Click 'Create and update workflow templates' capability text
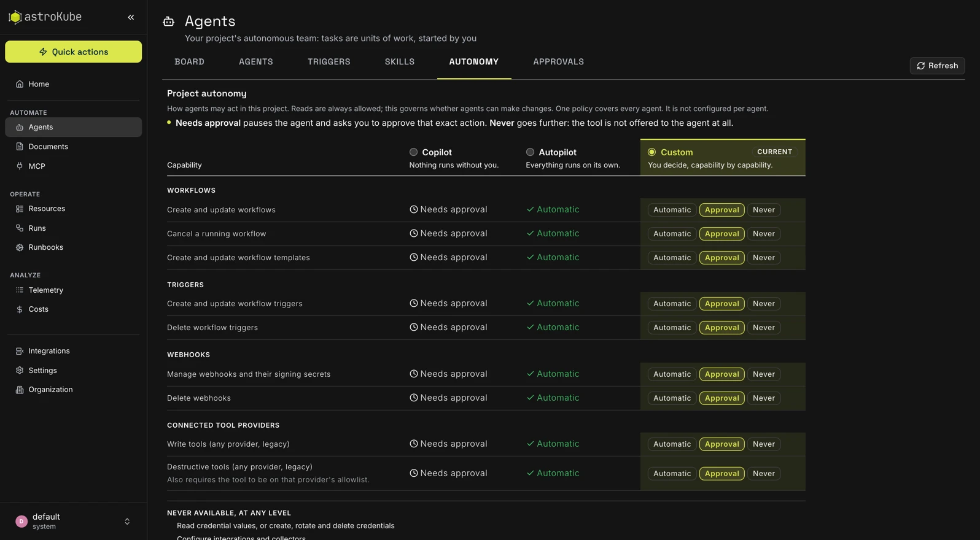Screen dimensions: 980x540 [238, 258]
